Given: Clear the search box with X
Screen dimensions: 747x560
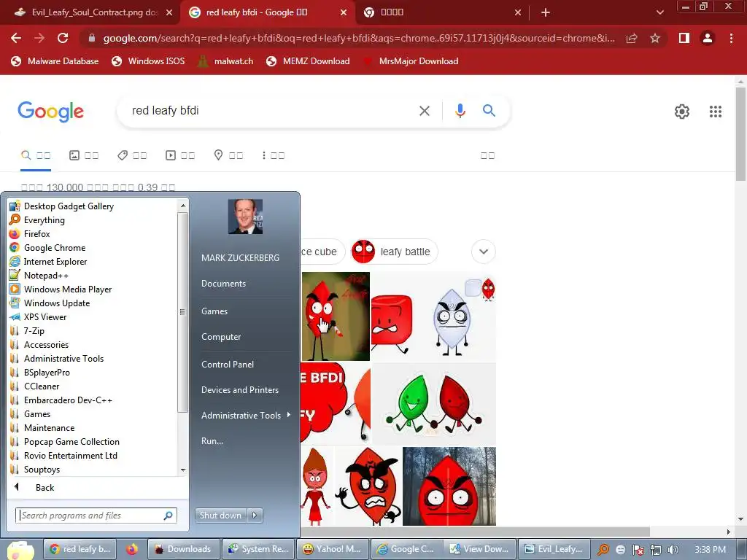Looking at the screenshot, I should click(424, 111).
